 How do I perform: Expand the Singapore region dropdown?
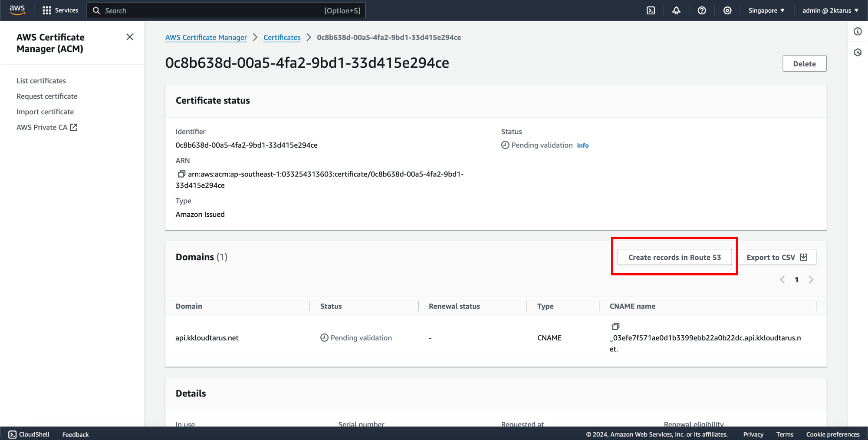tap(766, 10)
